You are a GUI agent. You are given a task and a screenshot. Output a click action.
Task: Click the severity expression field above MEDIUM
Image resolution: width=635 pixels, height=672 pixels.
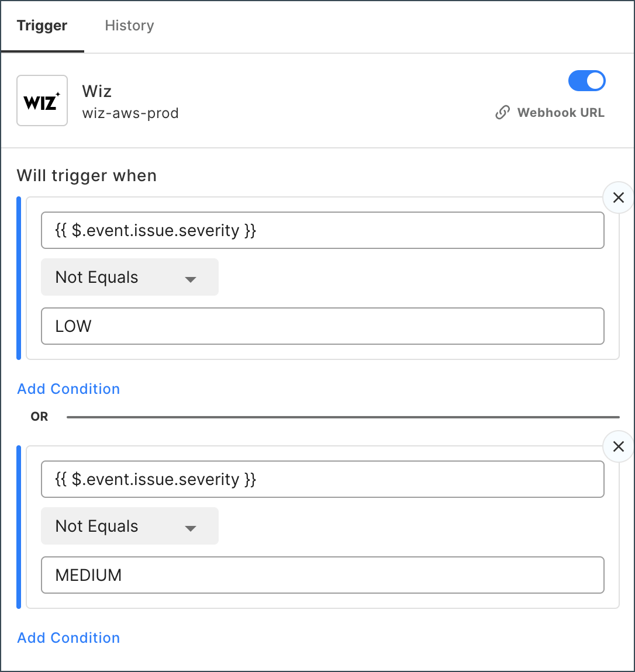click(x=322, y=479)
